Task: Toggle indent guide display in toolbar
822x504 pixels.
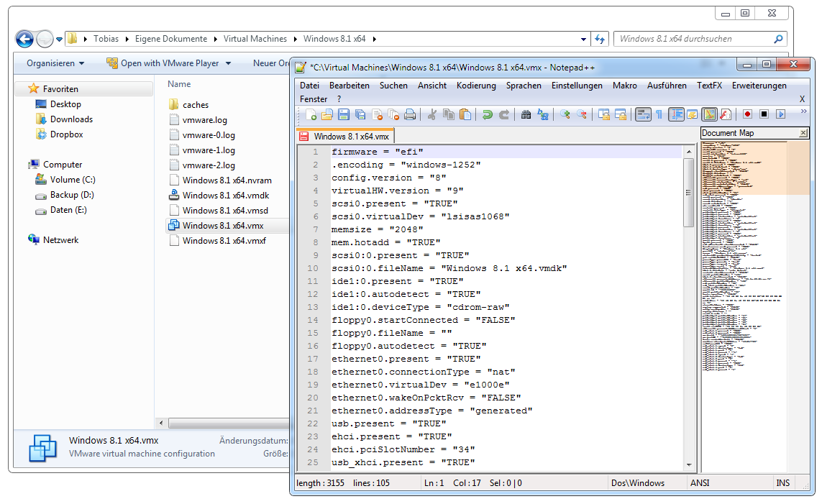Action: click(x=676, y=114)
